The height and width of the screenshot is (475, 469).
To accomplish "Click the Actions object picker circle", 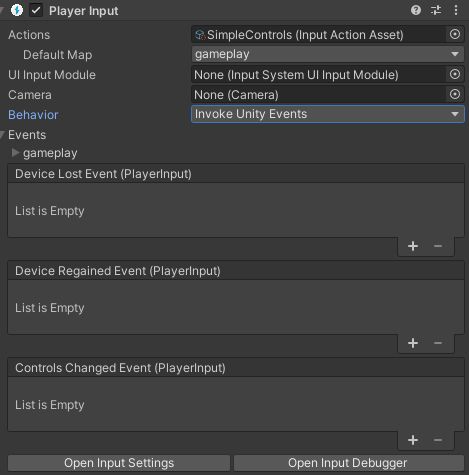I will click(455, 34).
